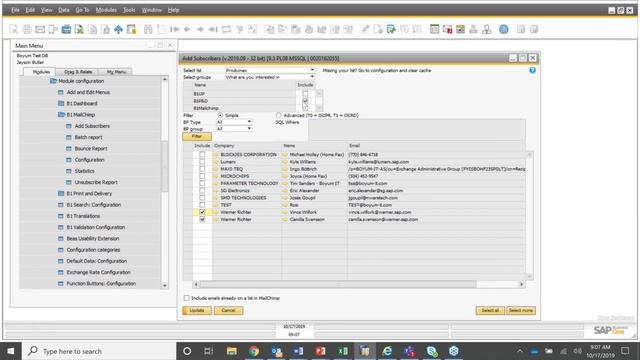Select the Advanced filter radio button

[x=279, y=116]
